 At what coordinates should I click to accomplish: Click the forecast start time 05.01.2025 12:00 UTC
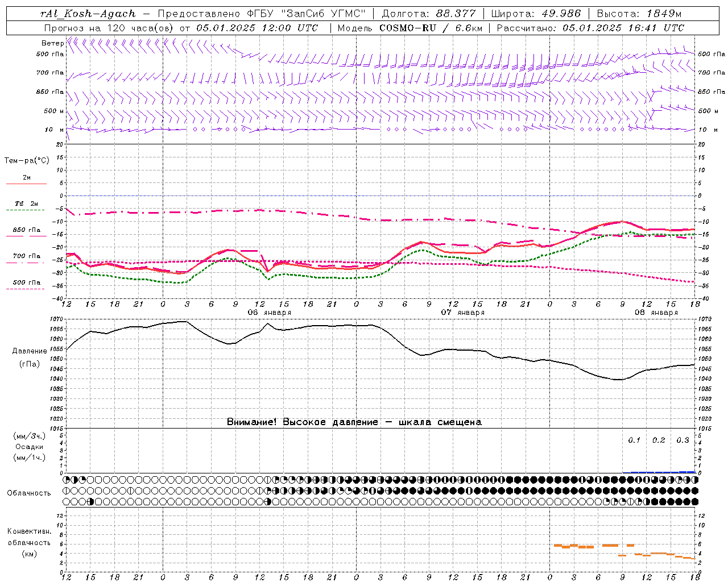tap(257, 28)
